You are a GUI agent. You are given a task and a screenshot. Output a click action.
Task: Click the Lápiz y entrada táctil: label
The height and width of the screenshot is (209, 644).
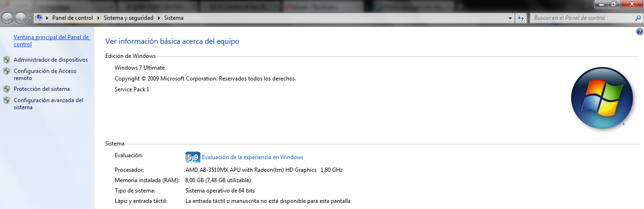141,201
